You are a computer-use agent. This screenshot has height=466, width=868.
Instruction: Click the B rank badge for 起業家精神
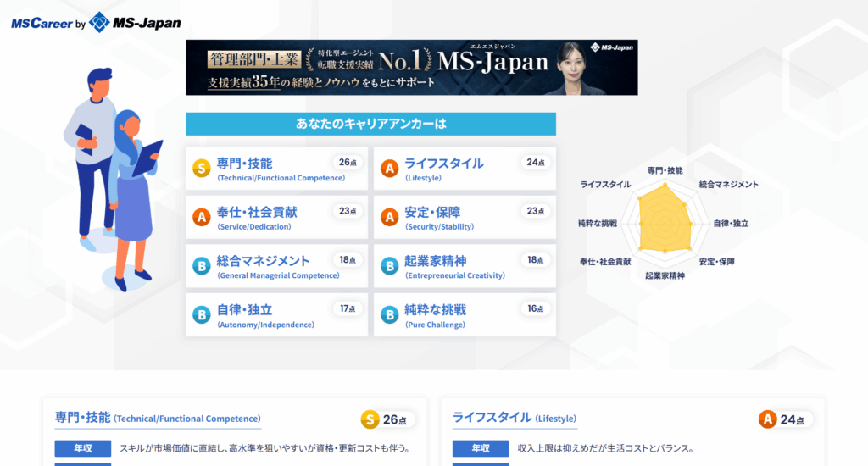(390, 266)
